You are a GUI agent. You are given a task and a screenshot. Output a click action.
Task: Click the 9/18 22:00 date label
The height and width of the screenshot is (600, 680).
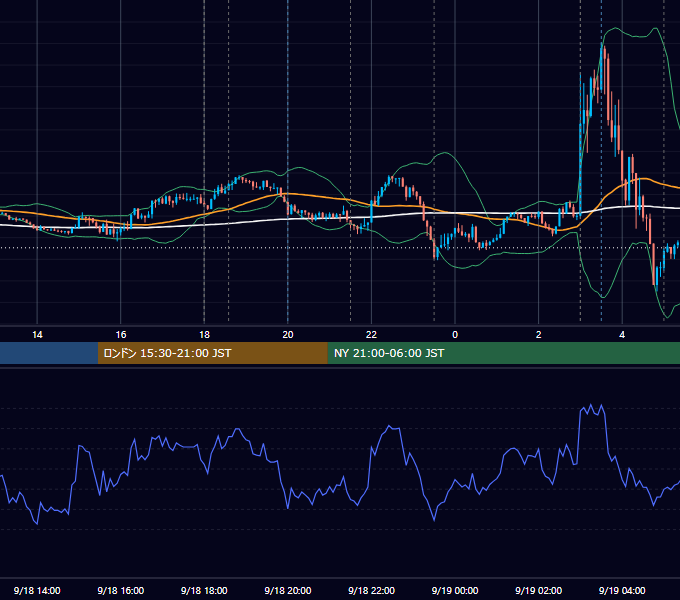[x=371, y=590]
